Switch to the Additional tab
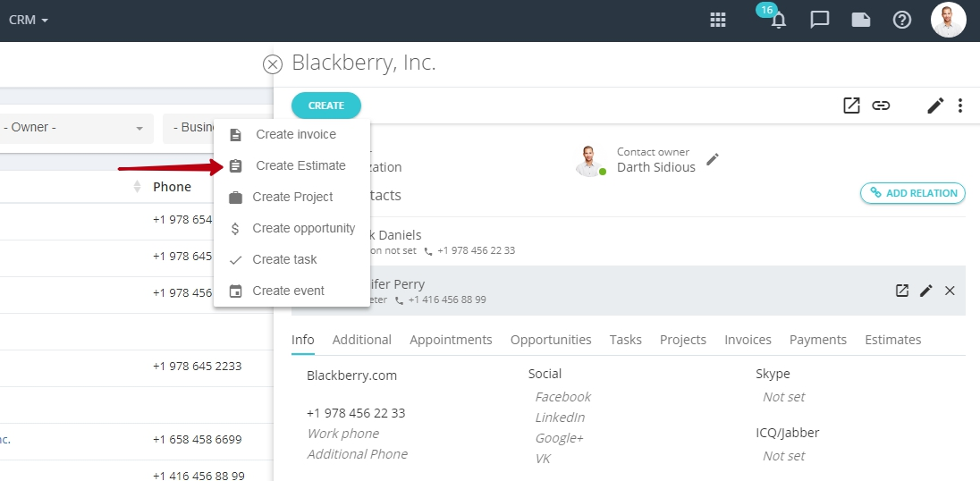 tap(362, 340)
